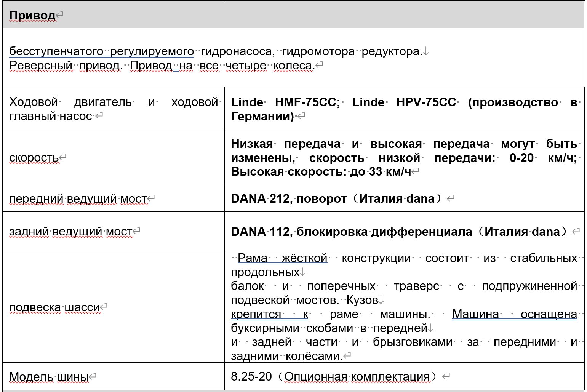Click the underlined words 'Рама жёсткой'
The image size is (587, 392).
[282, 258]
